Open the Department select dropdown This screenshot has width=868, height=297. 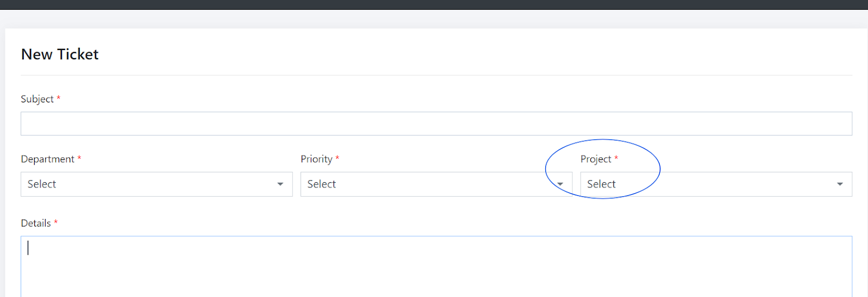(x=156, y=184)
